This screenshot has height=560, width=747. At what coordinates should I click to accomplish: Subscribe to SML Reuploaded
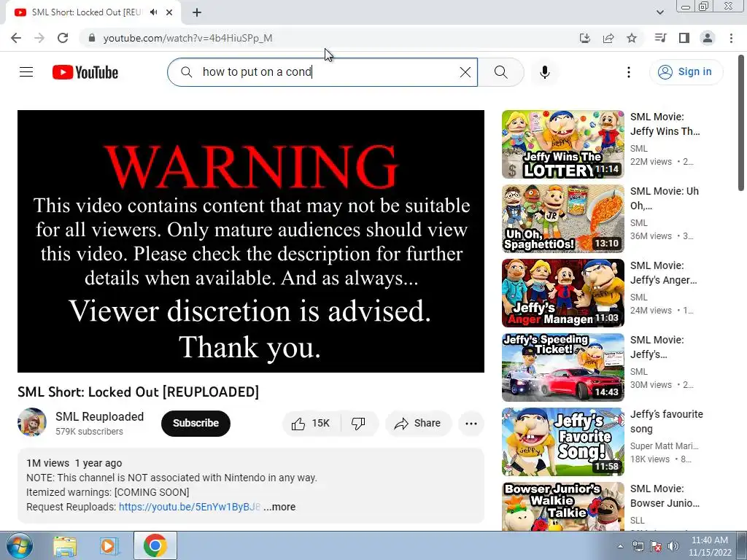click(x=196, y=423)
